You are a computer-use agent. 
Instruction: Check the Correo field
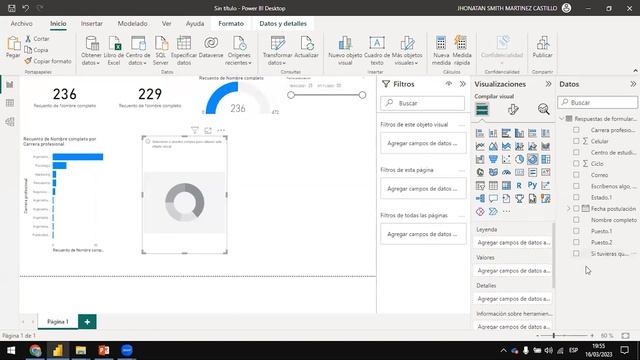(576, 175)
